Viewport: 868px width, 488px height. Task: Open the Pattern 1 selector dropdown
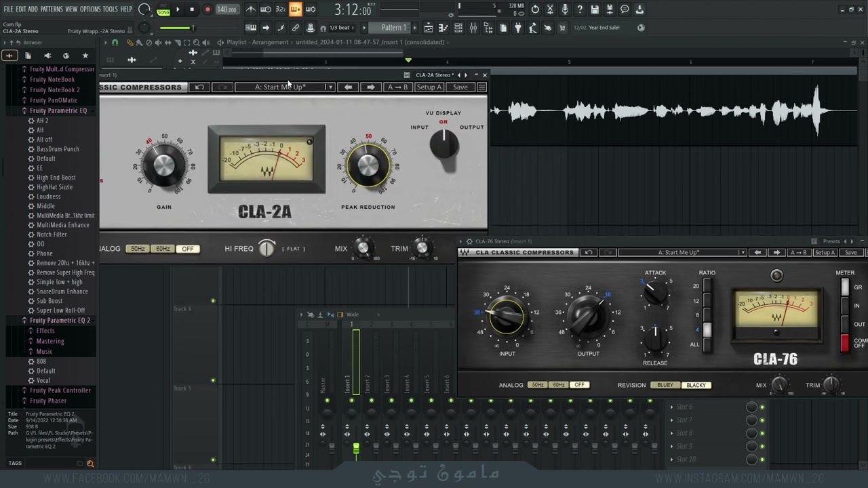click(x=393, y=28)
